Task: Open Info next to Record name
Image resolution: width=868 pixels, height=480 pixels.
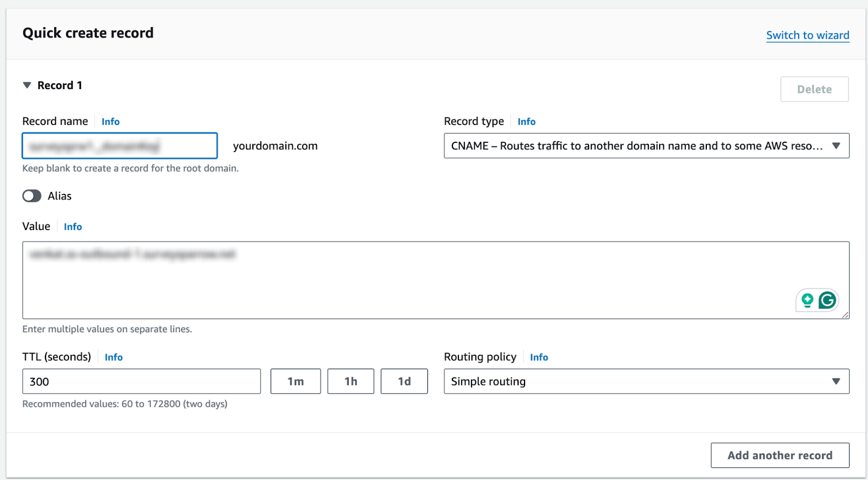Action: [x=111, y=122]
